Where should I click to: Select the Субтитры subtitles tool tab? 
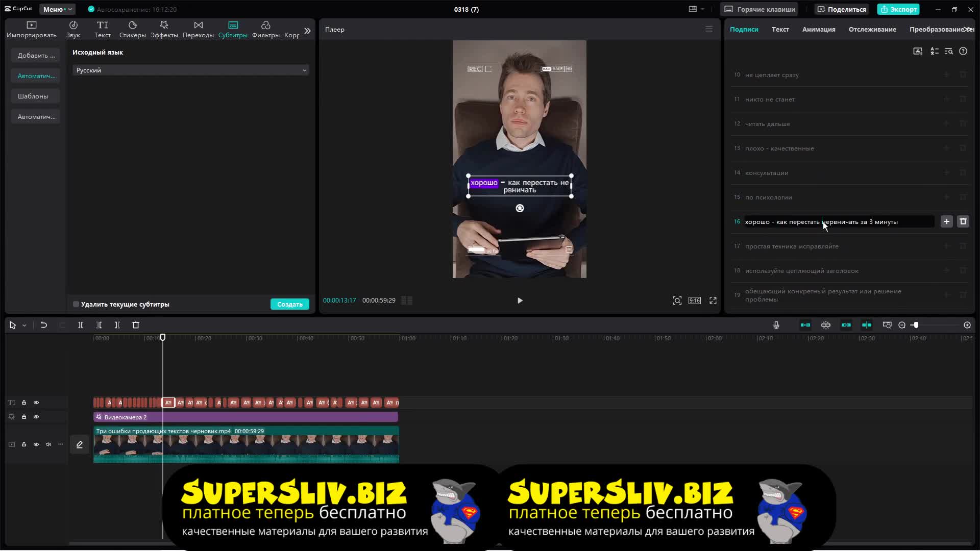[x=233, y=30]
